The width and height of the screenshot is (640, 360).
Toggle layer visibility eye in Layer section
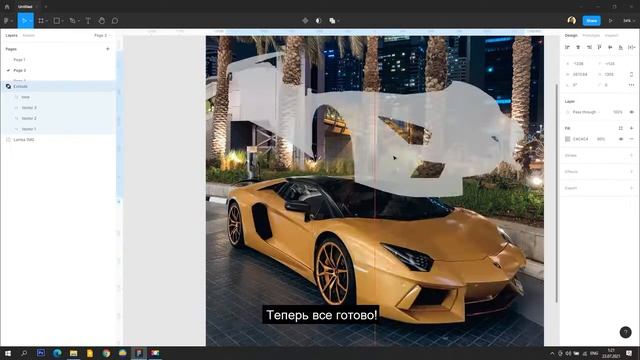631,112
